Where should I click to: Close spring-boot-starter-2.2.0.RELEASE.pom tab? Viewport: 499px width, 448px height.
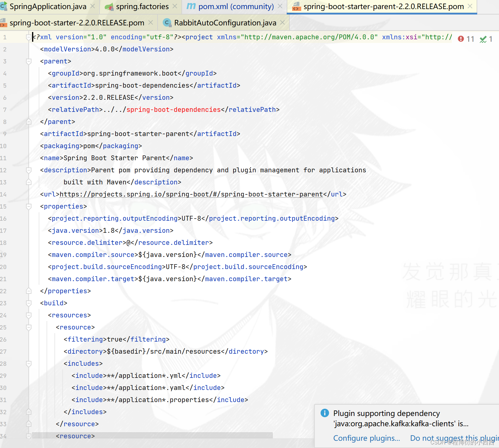[151, 22]
